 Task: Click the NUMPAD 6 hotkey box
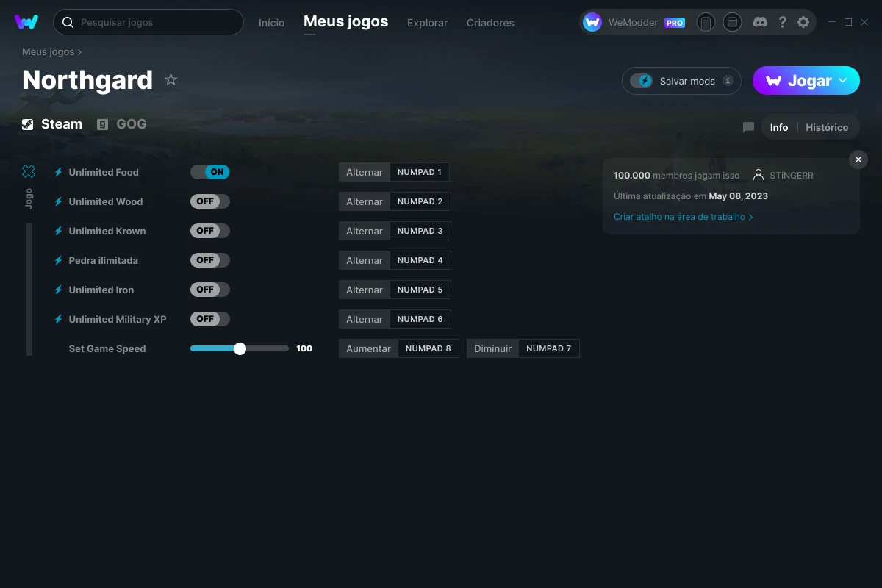click(420, 319)
